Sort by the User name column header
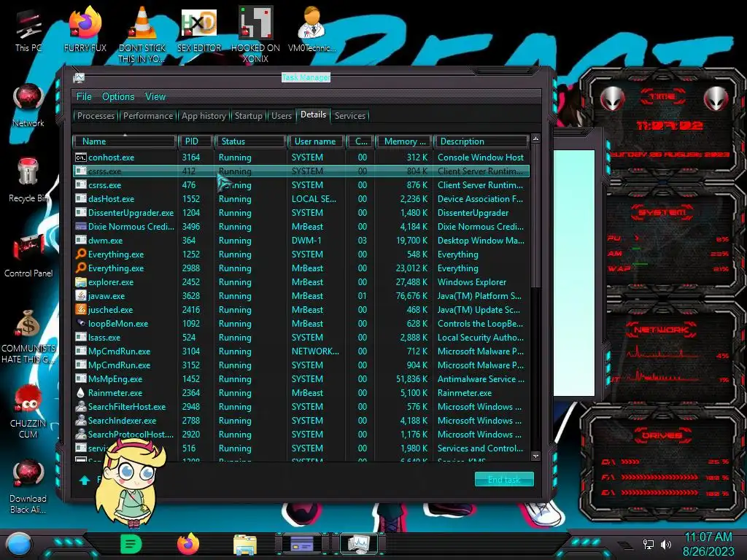This screenshot has height=560, width=747. [x=317, y=141]
